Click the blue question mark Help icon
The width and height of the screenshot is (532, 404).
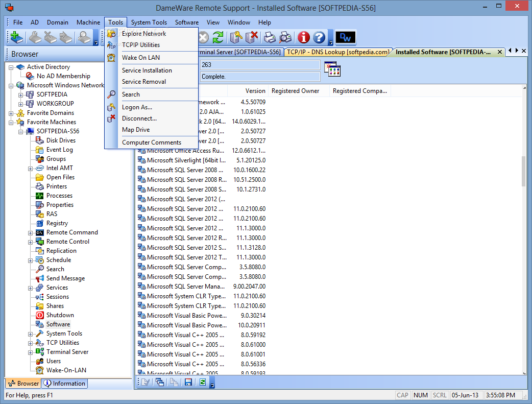[319, 37]
